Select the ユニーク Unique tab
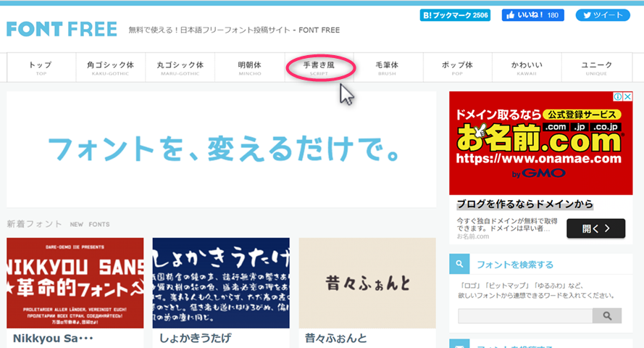The height and width of the screenshot is (348, 644). pyautogui.click(x=596, y=67)
